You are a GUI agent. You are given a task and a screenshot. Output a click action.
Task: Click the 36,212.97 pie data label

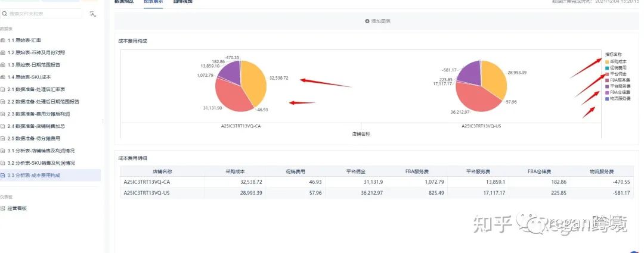pyautogui.click(x=460, y=111)
